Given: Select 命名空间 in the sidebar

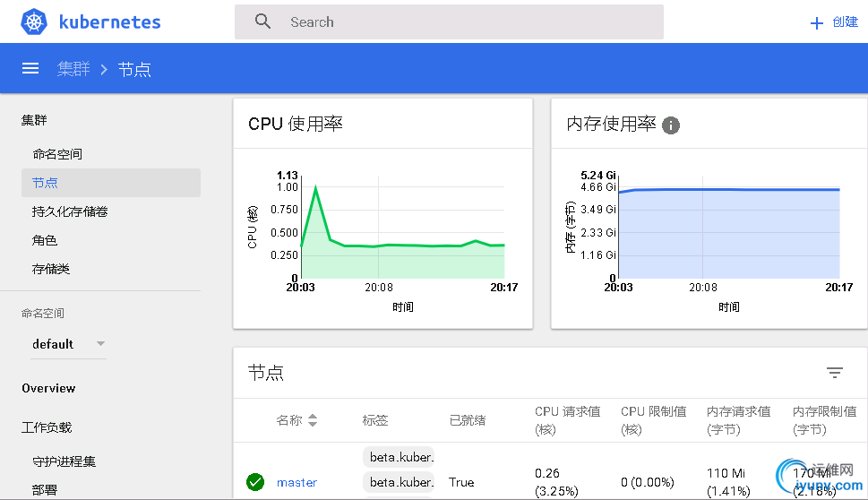Looking at the screenshot, I should point(57,154).
